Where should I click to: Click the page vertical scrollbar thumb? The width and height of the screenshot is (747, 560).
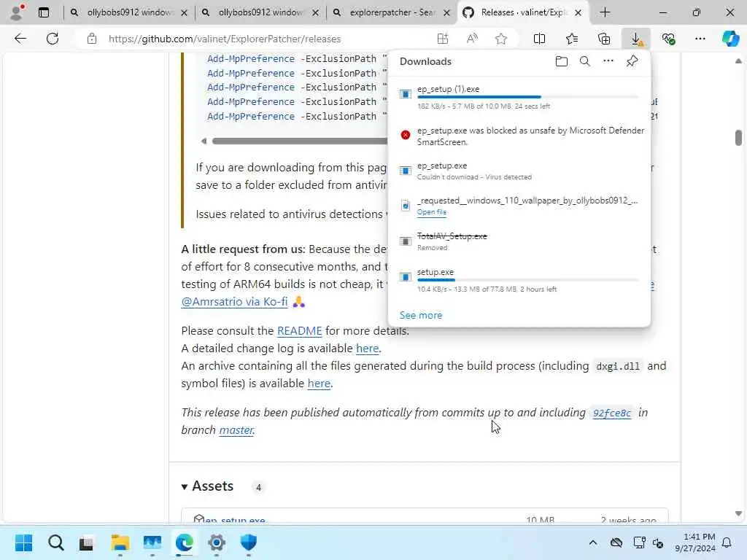pos(738,138)
